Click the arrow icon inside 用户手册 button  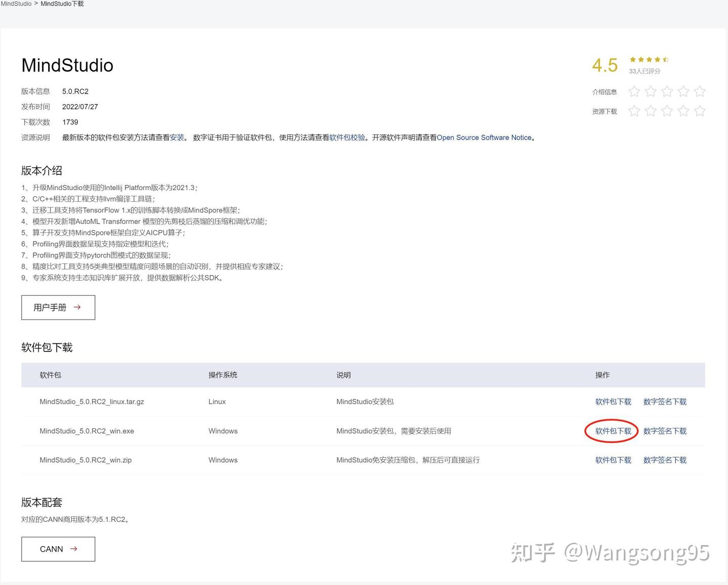77,307
